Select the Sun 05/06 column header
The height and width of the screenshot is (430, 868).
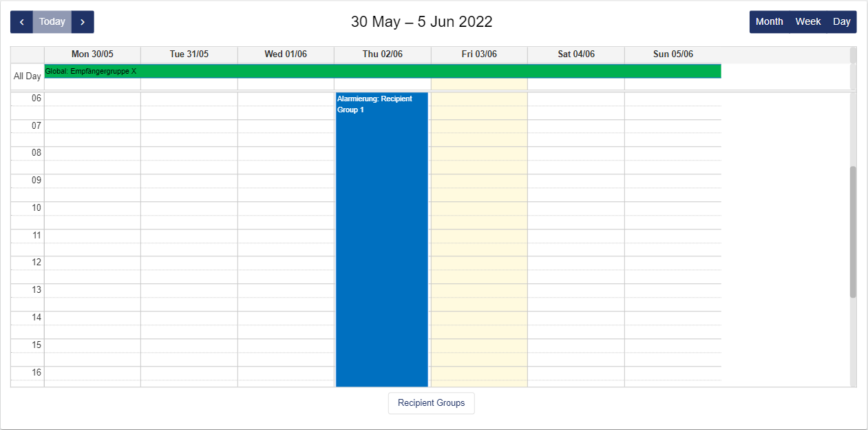[x=673, y=54]
